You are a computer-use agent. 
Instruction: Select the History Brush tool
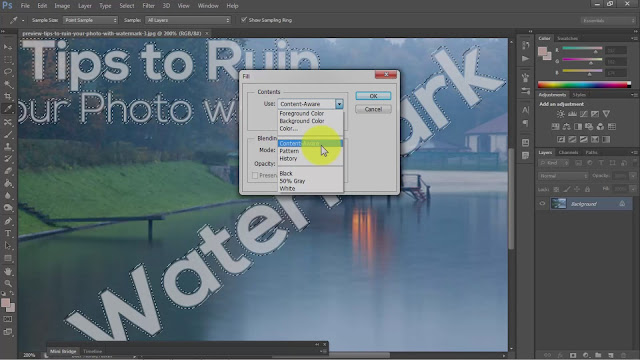[x=8, y=158]
